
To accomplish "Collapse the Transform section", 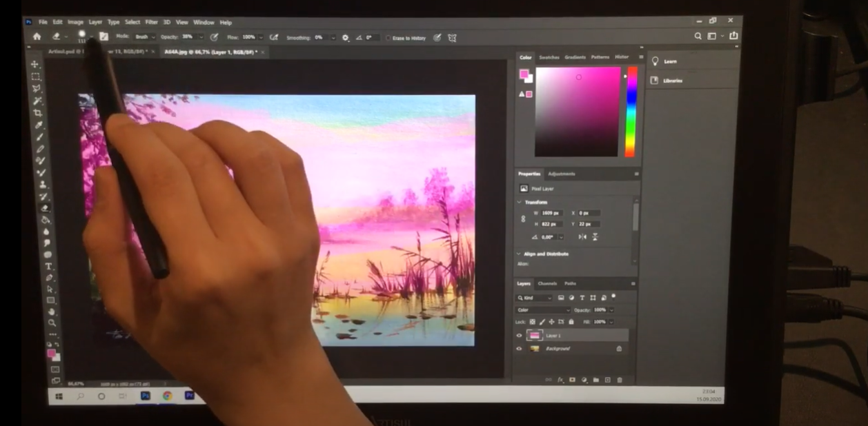I will [520, 202].
